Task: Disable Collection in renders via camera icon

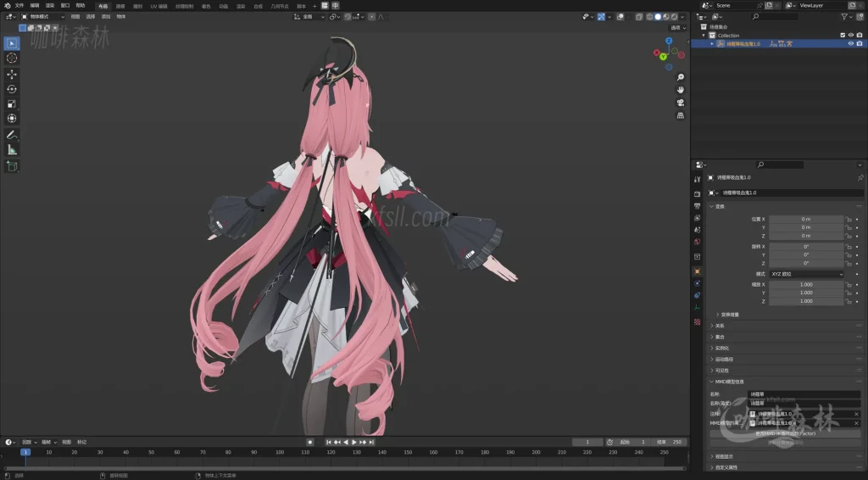Action: pyautogui.click(x=860, y=35)
